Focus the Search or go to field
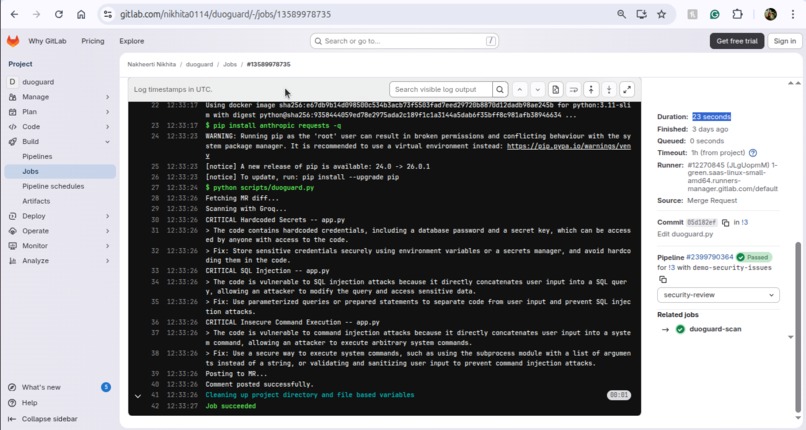This screenshot has width=806, height=430. pyautogui.click(x=404, y=41)
